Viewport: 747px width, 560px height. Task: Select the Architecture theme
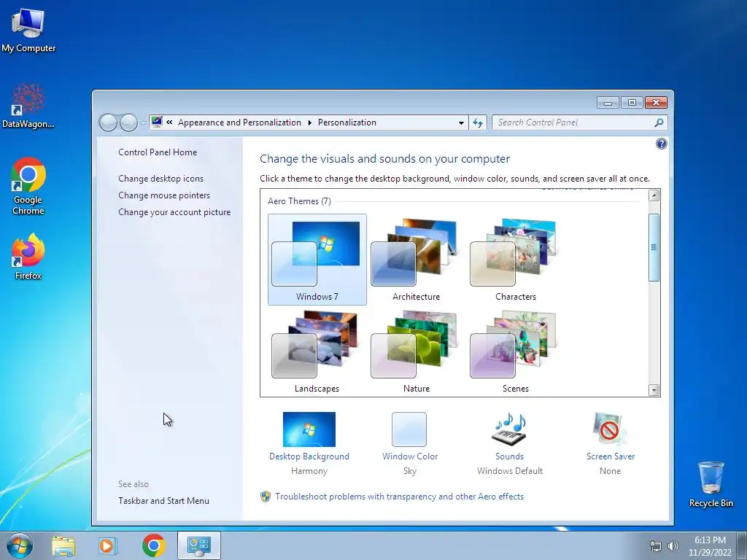(416, 260)
